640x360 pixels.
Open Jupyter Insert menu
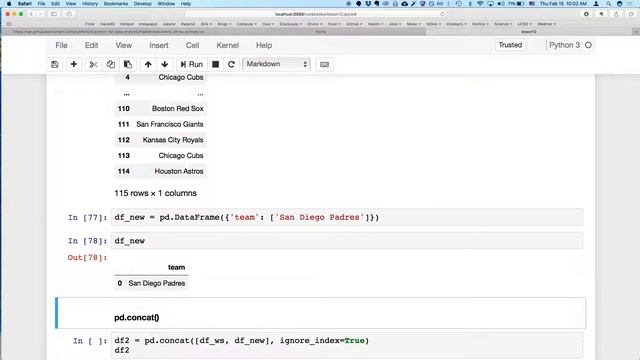click(159, 45)
